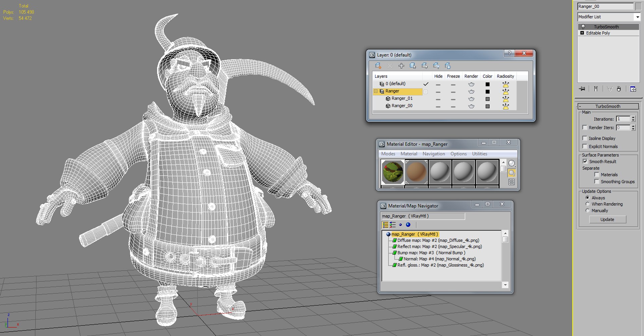Toggle render teapot for Ranger_01

point(471,99)
